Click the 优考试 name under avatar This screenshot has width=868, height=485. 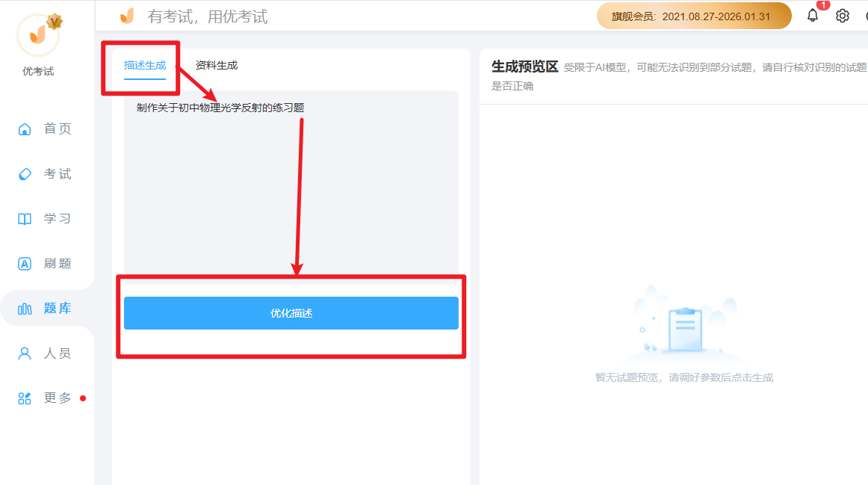click(38, 72)
